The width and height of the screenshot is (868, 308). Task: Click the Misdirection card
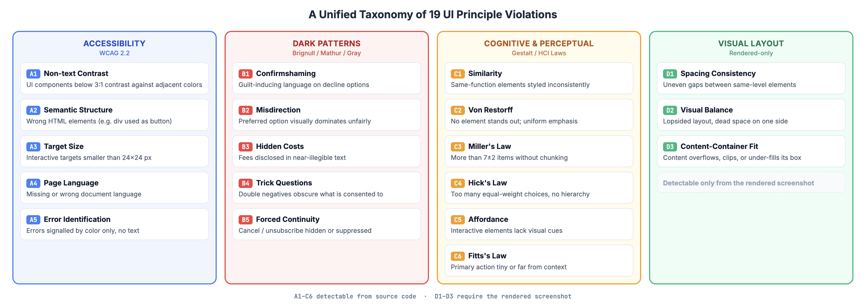(x=327, y=115)
